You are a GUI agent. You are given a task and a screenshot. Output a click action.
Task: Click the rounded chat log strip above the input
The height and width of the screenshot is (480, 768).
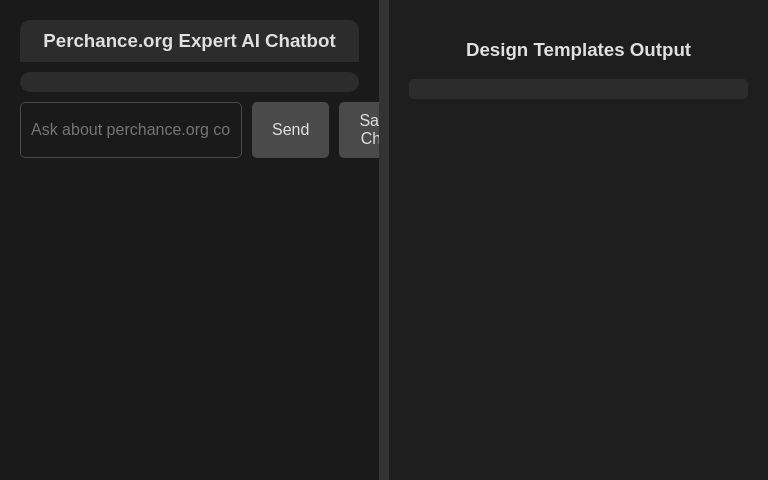[189, 82]
